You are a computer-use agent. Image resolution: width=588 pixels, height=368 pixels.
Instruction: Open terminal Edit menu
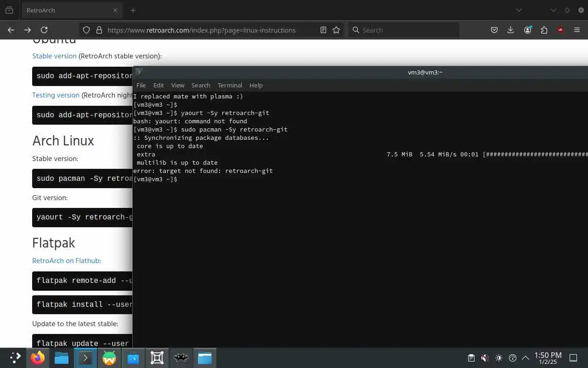coord(158,85)
